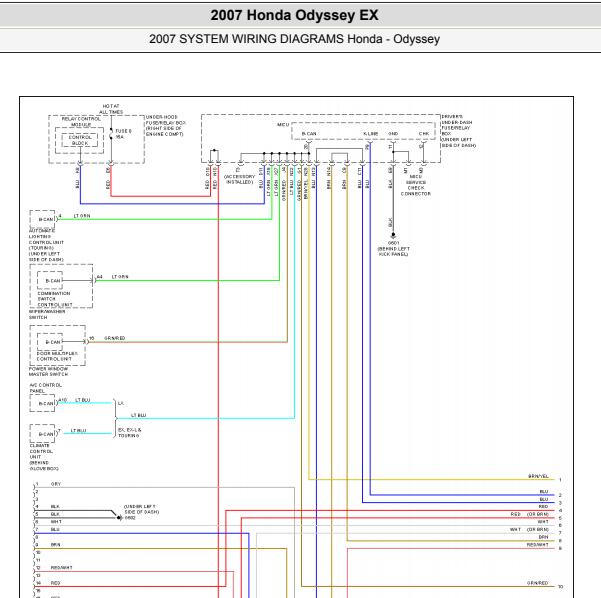Select B-CAN box of automatic lighting unit
Image resolution: width=601 pixels, height=598 pixels.
click(x=43, y=219)
